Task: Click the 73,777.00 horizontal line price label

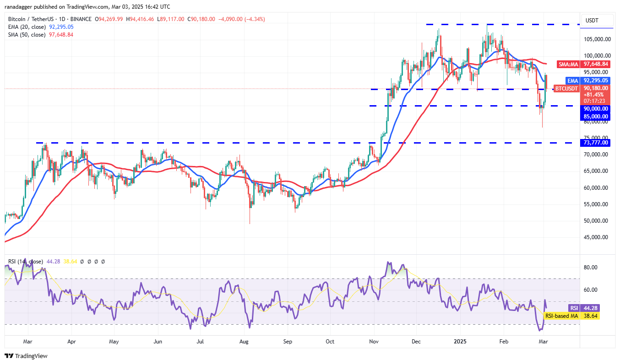Action: coord(595,143)
